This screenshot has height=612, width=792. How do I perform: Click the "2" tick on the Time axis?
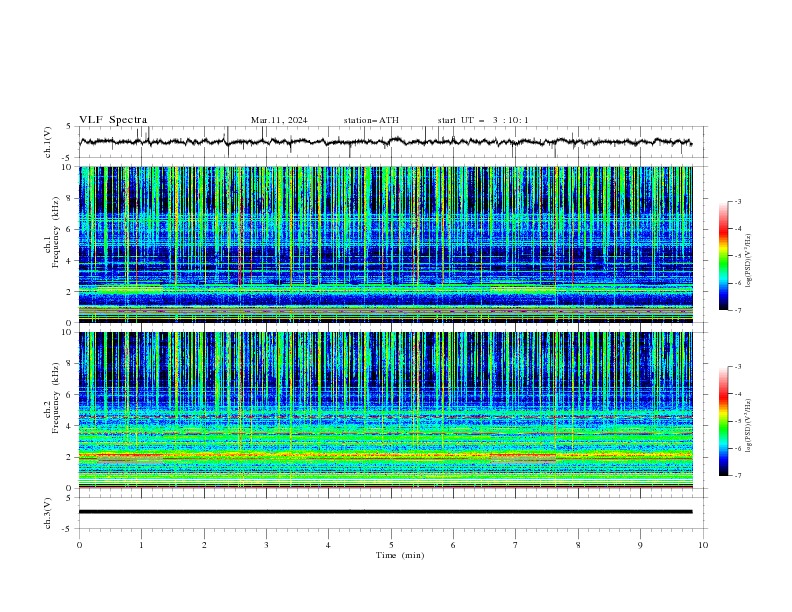click(x=204, y=545)
